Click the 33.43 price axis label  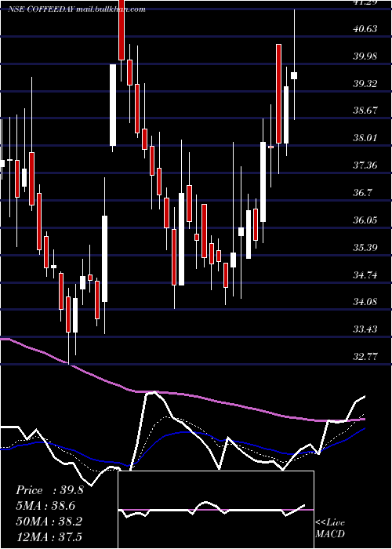click(365, 329)
